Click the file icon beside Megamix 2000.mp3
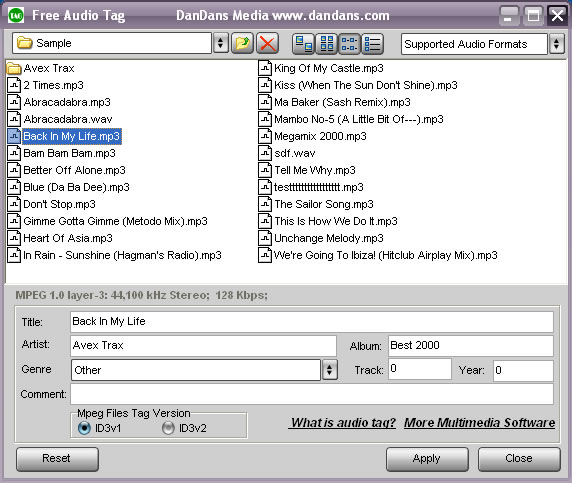Image resolution: width=572 pixels, height=483 pixels. (x=265, y=136)
